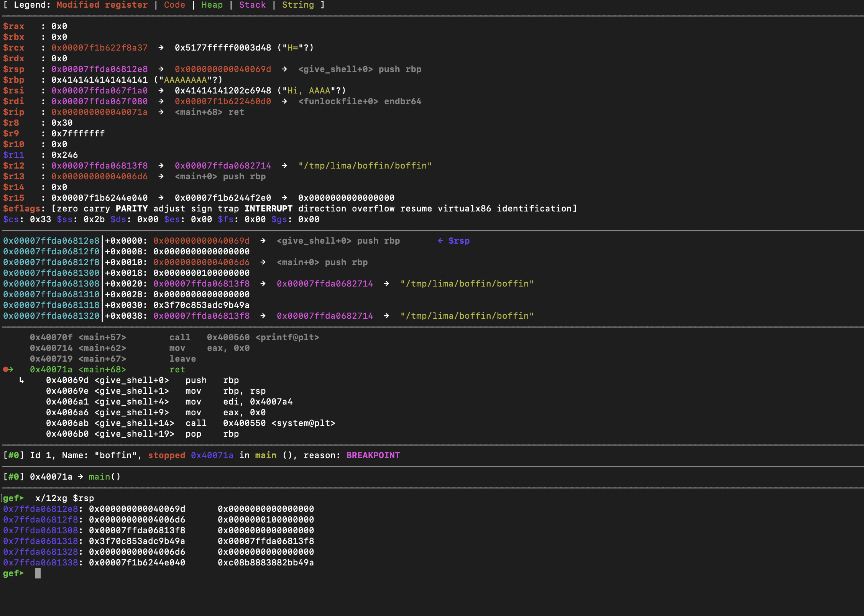Click the give_shell+0 push rbp instruction

pos(143,380)
